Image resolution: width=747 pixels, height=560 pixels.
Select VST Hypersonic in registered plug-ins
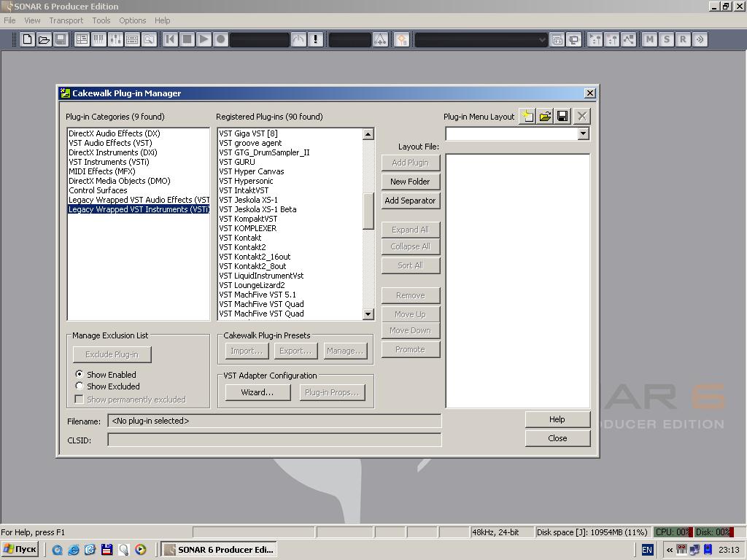coord(246,181)
